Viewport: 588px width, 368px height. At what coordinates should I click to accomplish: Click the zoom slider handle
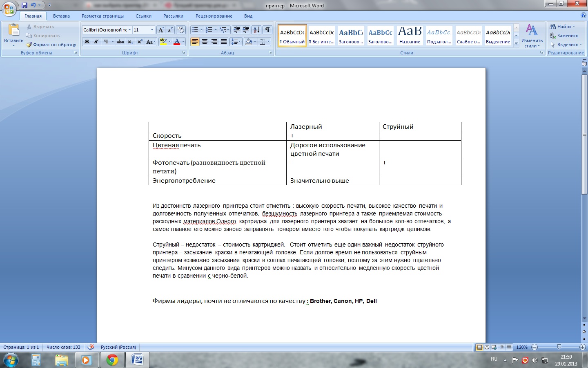click(x=559, y=347)
